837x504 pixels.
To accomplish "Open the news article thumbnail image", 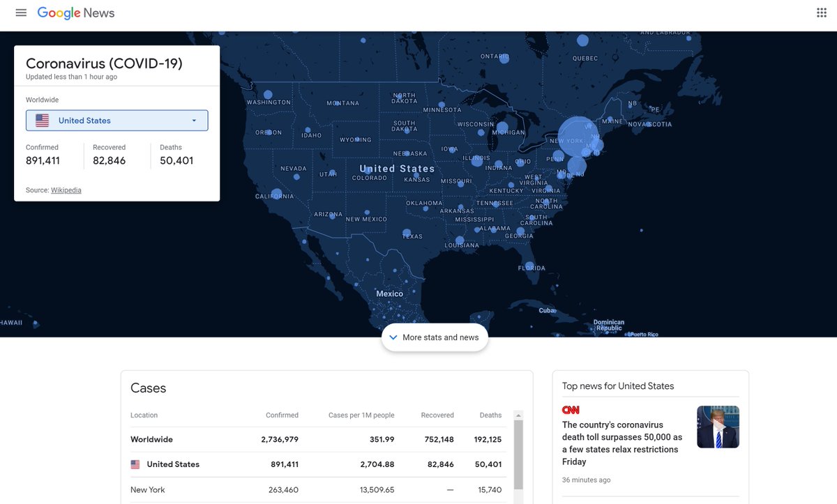I will [718, 427].
